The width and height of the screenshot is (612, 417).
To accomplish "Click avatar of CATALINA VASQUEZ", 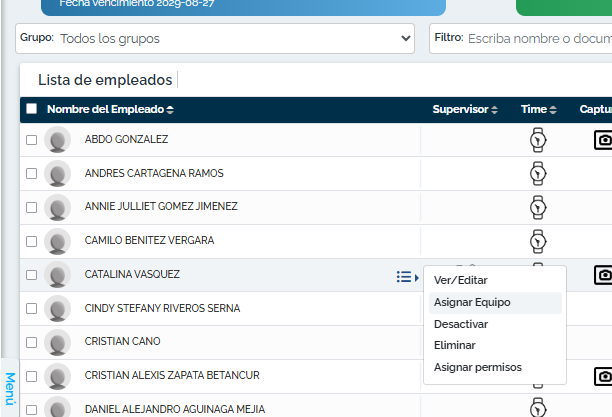I will 57,274.
